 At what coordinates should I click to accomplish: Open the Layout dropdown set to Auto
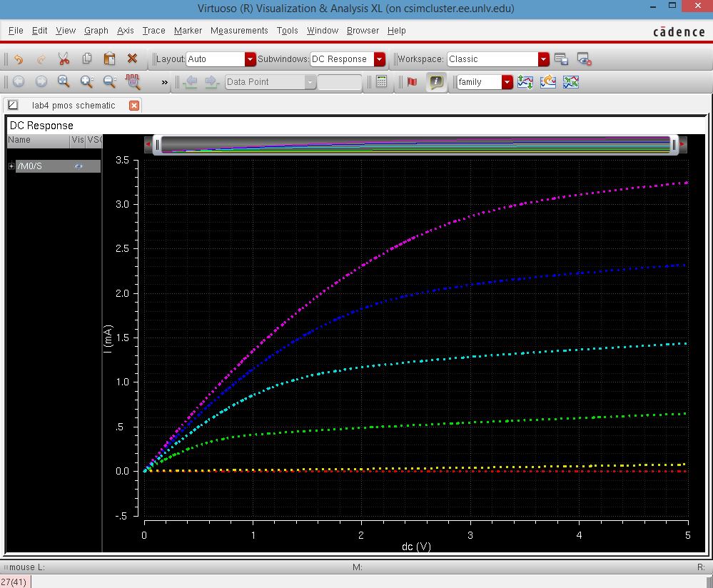pos(248,59)
